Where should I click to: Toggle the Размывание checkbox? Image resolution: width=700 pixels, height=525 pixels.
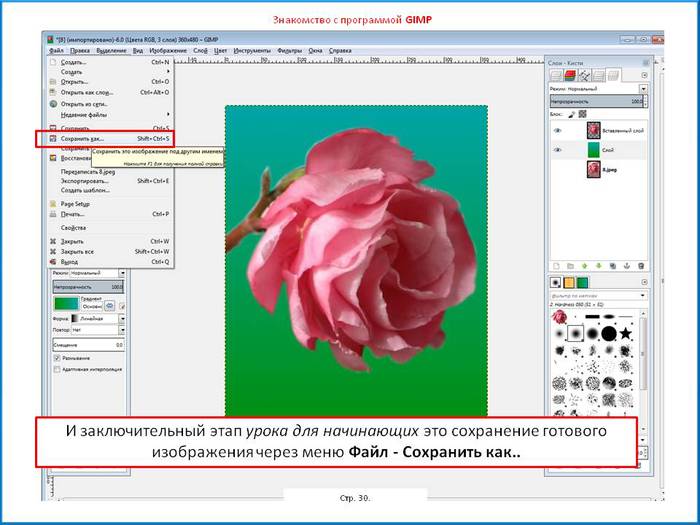pyautogui.click(x=57, y=358)
